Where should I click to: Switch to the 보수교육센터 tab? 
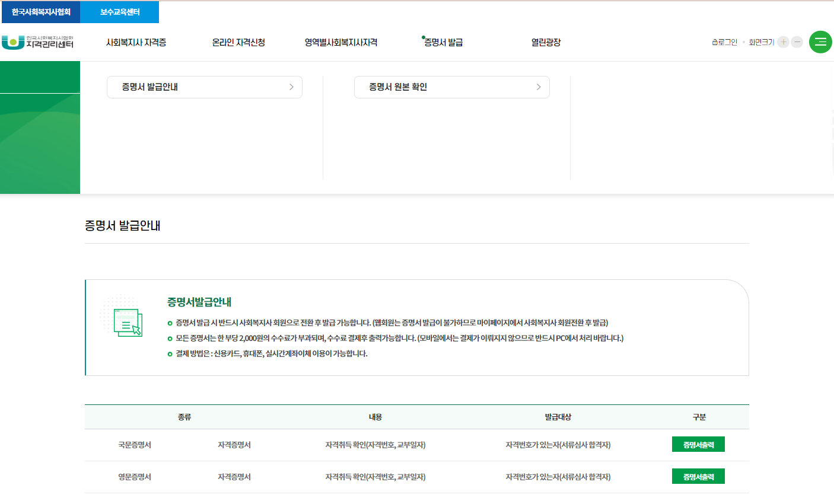(120, 12)
